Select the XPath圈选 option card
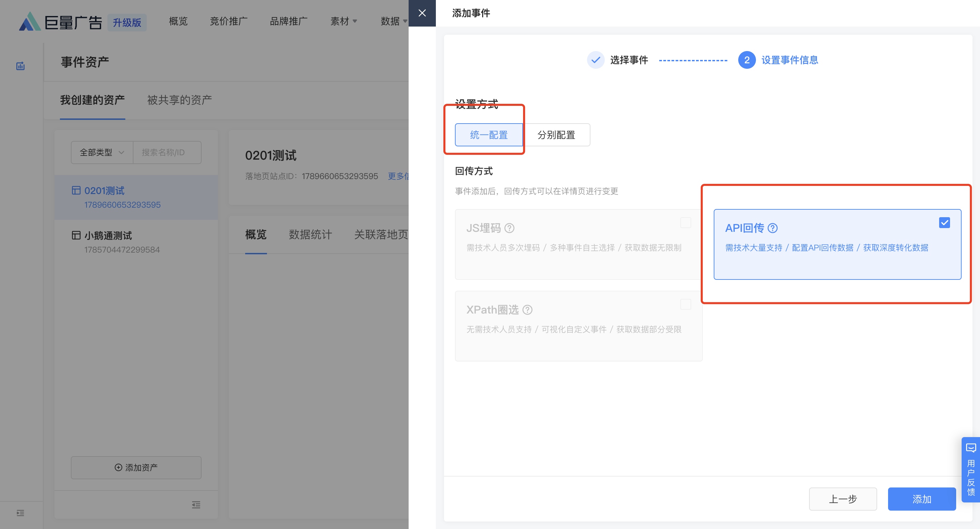Screen dimensions: 980x529 tap(579, 326)
